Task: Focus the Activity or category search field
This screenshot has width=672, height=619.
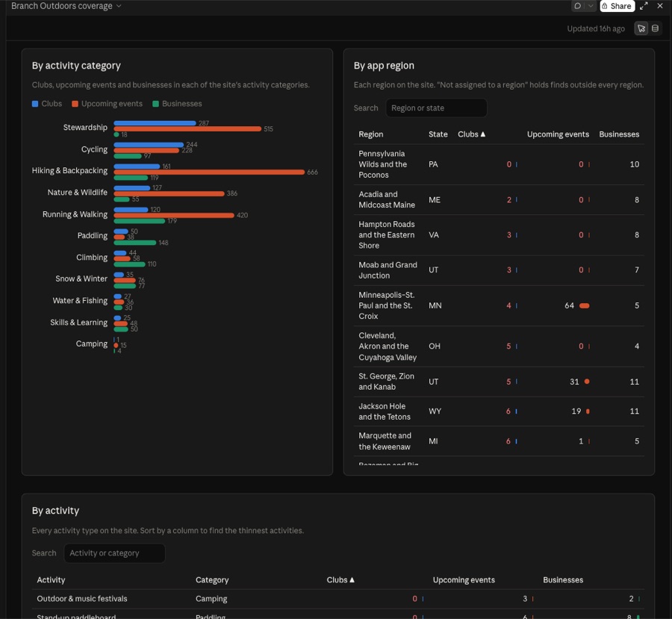Action: [x=114, y=553]
